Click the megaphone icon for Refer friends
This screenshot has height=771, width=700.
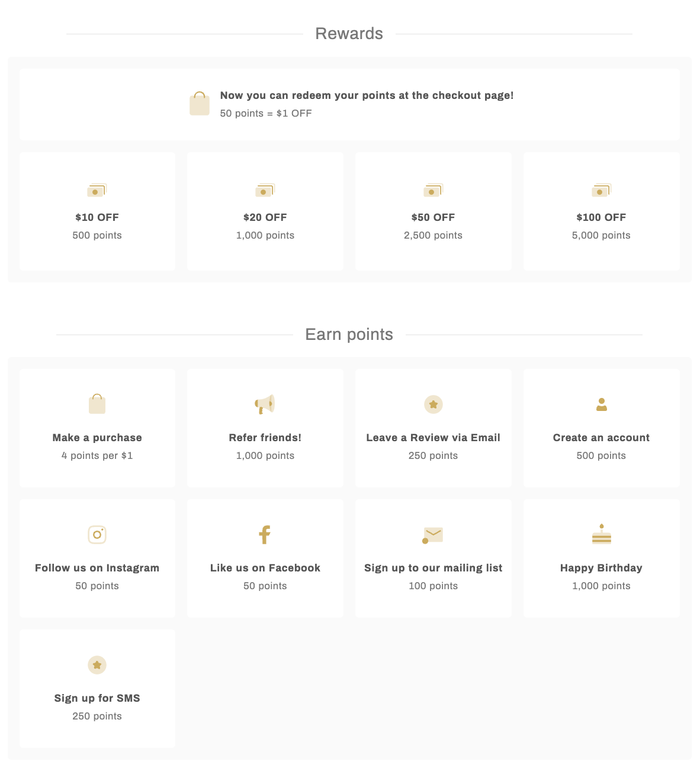pos(265,404)
